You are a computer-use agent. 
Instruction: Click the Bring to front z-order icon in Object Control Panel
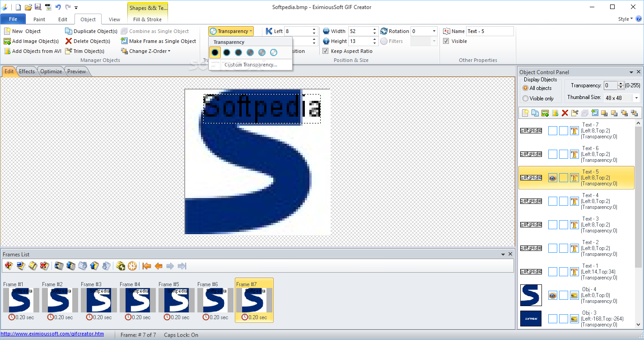(x=604, y=113)
